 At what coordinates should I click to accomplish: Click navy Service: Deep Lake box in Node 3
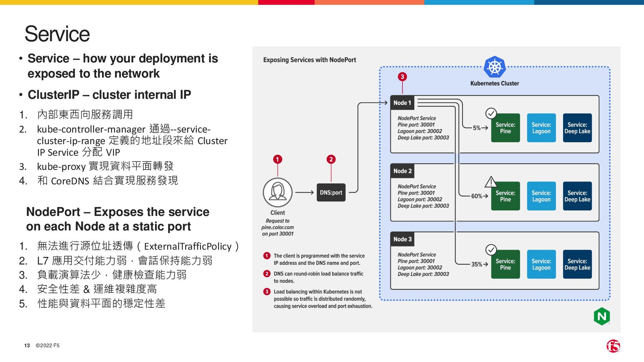point(577,264)
